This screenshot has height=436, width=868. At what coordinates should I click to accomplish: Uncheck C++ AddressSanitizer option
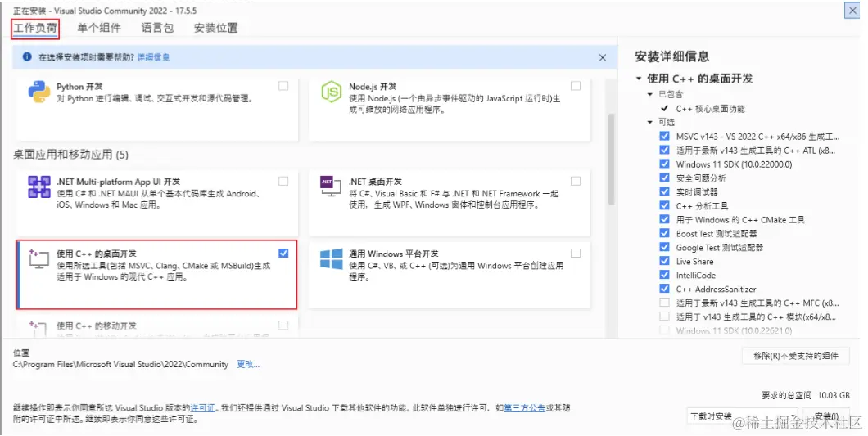tap(664, 289)
